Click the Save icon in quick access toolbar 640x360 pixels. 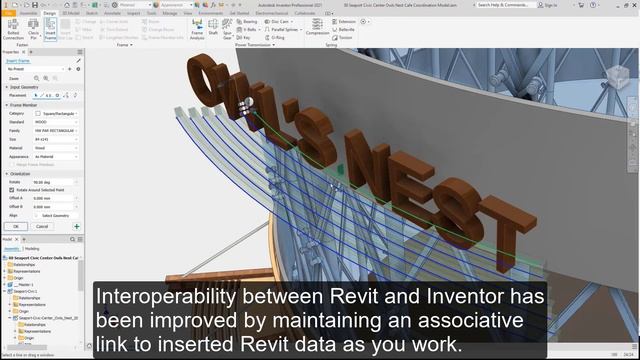pos(35,5)
